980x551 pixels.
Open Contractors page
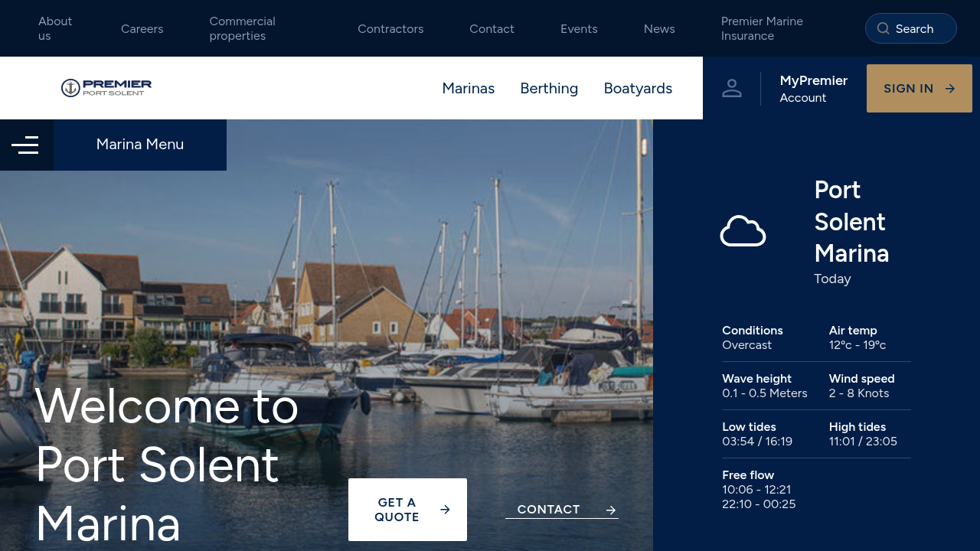click(x=390, y=28)
